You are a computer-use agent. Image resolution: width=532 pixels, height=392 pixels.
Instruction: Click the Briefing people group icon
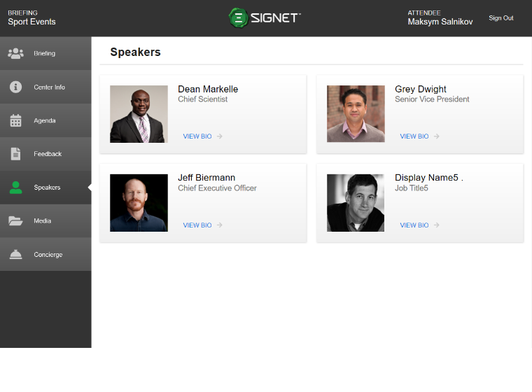(15, 53)
